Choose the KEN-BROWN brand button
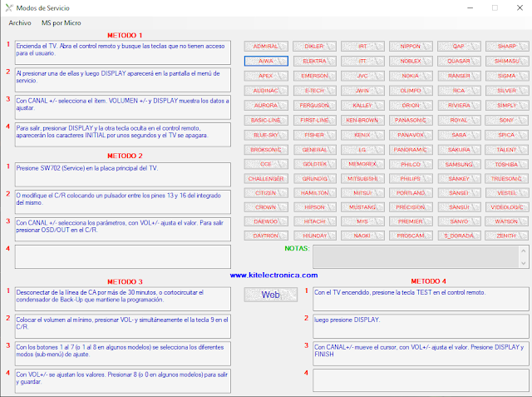This screenshot has width=532, height=397. pyautogui.click(x=362, y=120)
